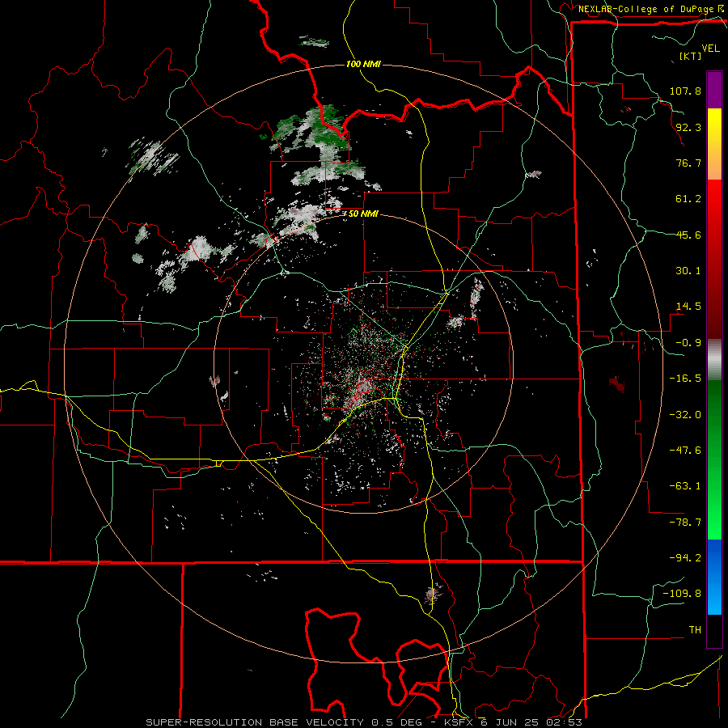
Task: Click the -32.0 legend value
Action: [x=685, y=415]
